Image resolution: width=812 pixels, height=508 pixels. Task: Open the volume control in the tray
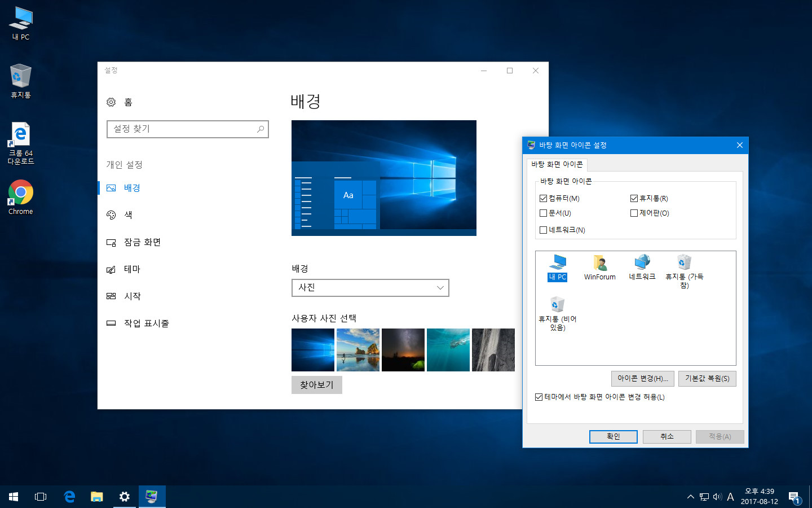tap(717, 497)
